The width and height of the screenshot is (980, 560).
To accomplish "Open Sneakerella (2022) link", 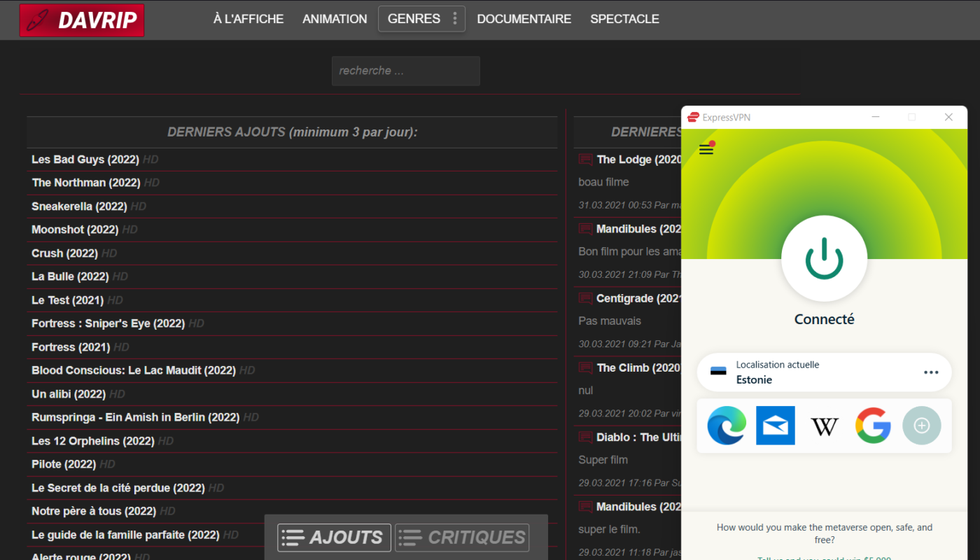I will pyautogui.click(x=79, y=206).
